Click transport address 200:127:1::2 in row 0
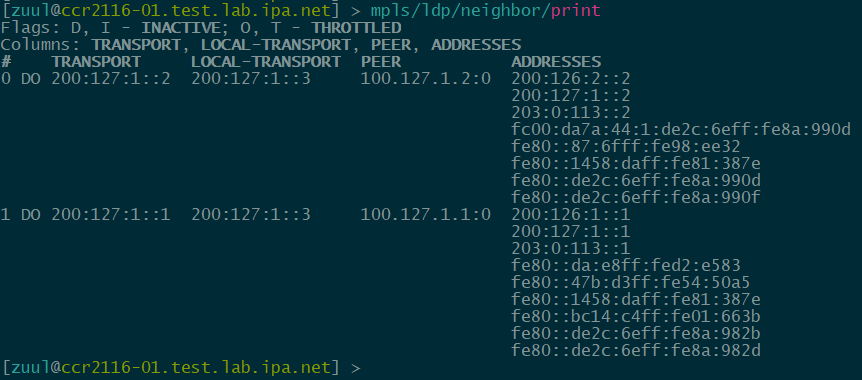 (111, 79)
